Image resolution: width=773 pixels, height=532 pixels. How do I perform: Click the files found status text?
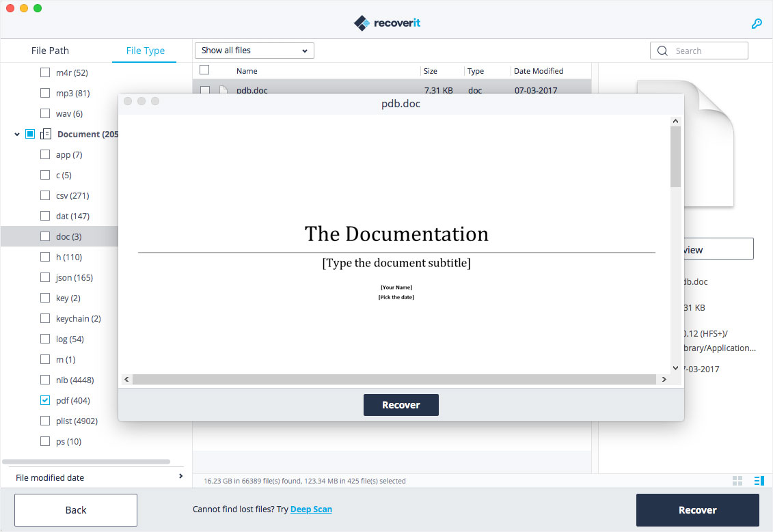pos(305,481)
